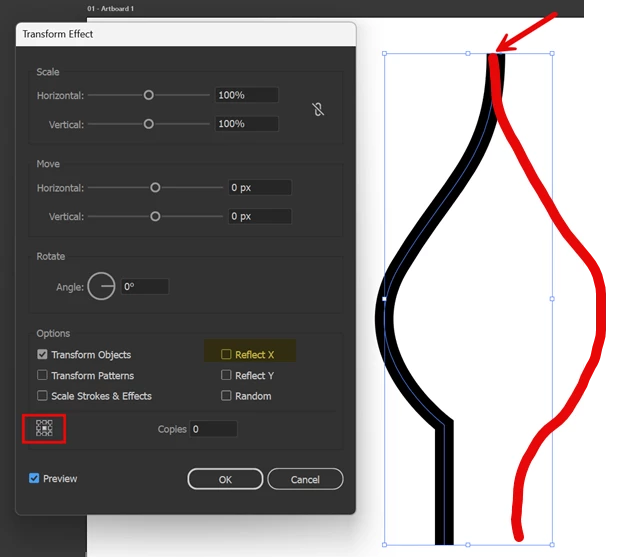This screenshot has height=557, width=641.
Task: Click the Rotate angle dial
Action: [101, 286]
